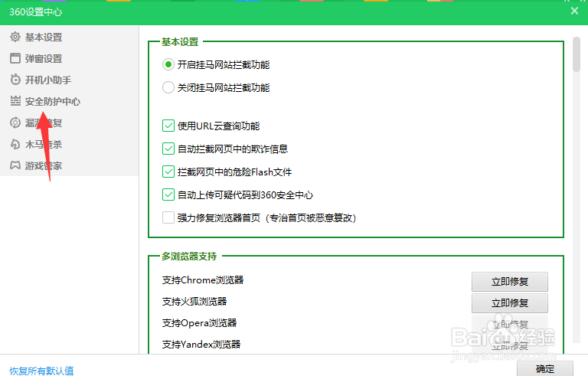Click 支持Opera浏览器 text
Viewport: 588px width, 376px height.
tap(199, 322)
